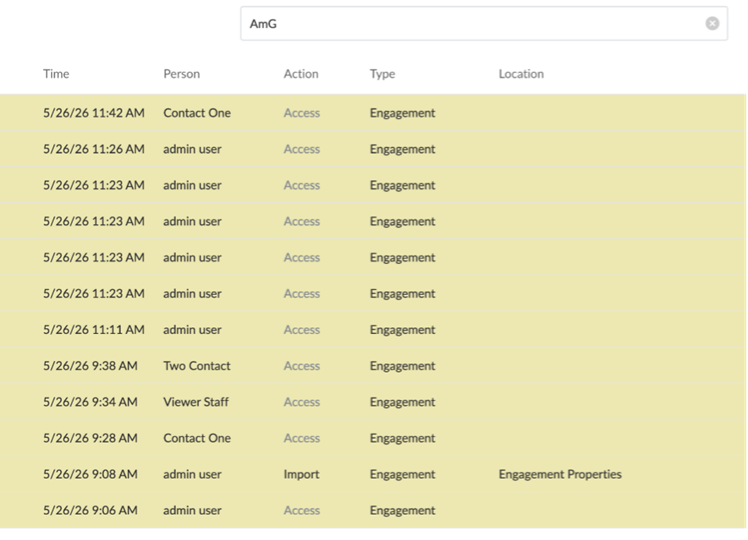
Task: Select 5/26/26 9:08 AM timestamp
Action: tap(90, 474)
